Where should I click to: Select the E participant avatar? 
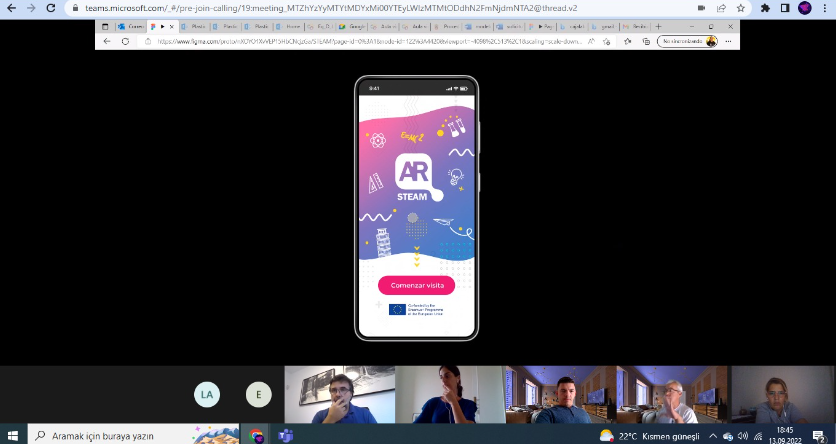[x=258, y=395]
